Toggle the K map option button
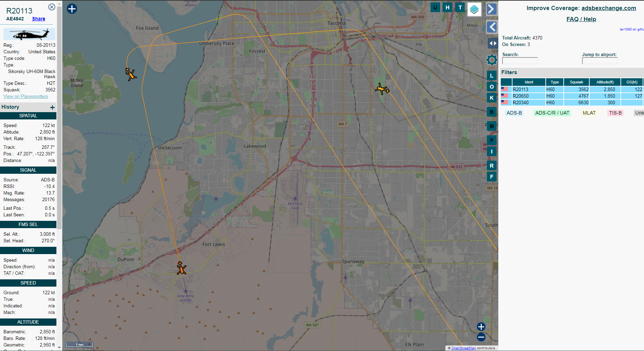 coord(492,98)
